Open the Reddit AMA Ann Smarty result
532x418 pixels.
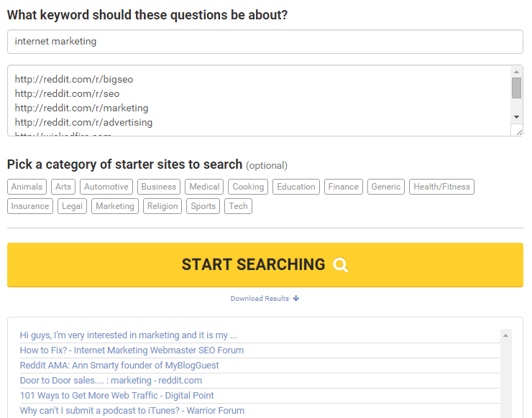click(x=119, y=366)
